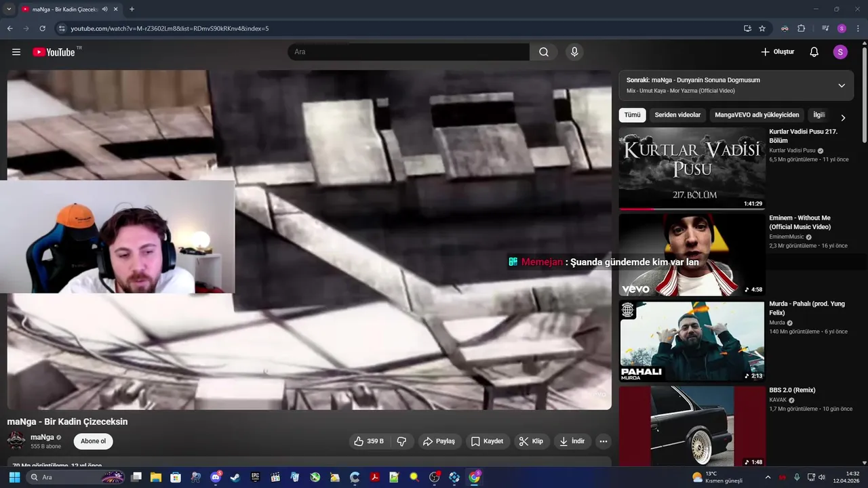868x488 pixels.
Task: Show more filter chips with right arrow
Action: 843,118
